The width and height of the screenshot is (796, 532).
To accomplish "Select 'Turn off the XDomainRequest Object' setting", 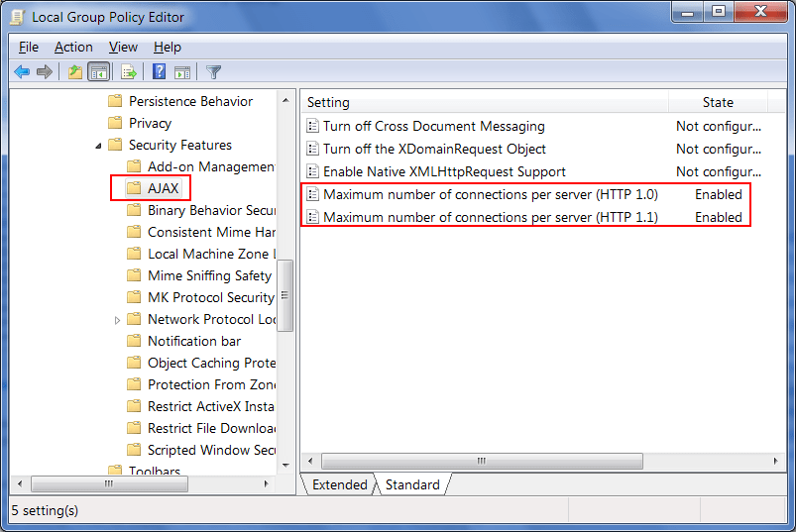I will coord(434,149).
